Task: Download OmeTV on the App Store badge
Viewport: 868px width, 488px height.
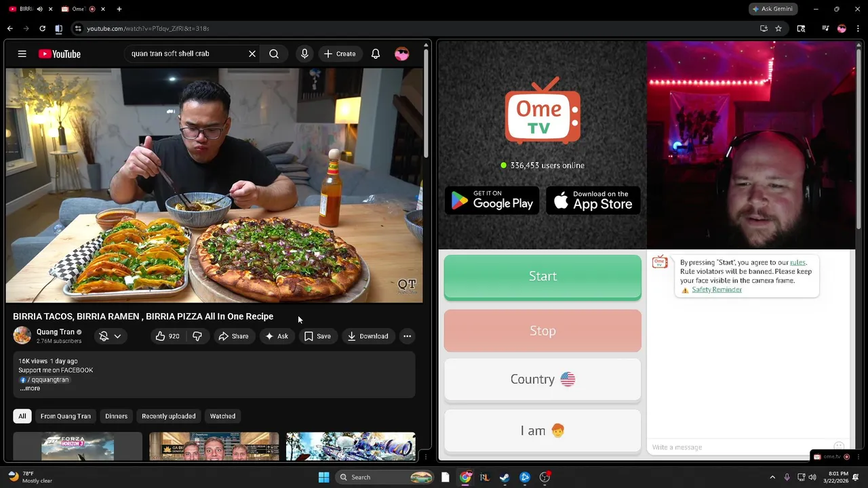Action: click(x=593, y=200)
